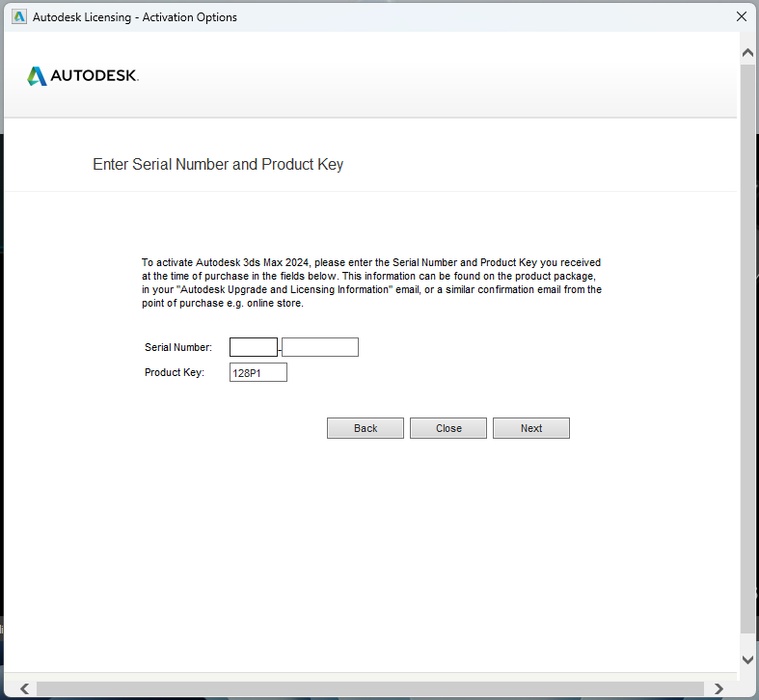This screenshot has height=700, width=759.
Task: Click the Product Key field containing 128P1
Action: click(258, 372)
